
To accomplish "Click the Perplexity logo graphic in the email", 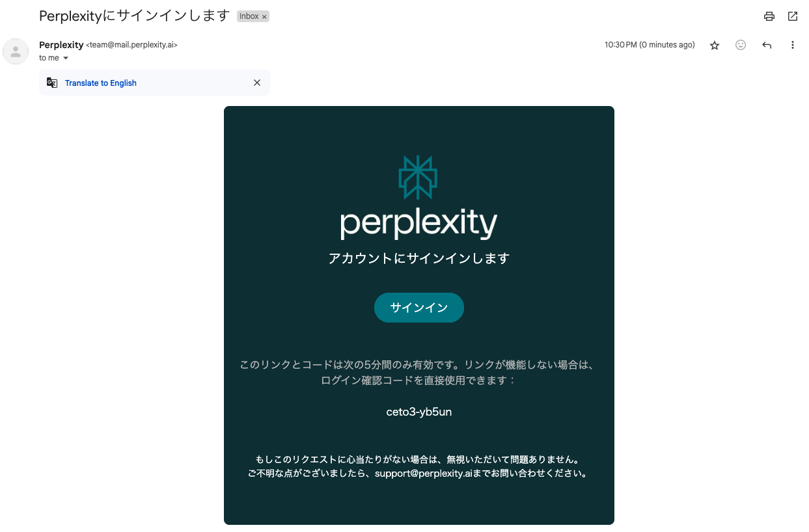I will pyautogui.click(x=418, y=177).
